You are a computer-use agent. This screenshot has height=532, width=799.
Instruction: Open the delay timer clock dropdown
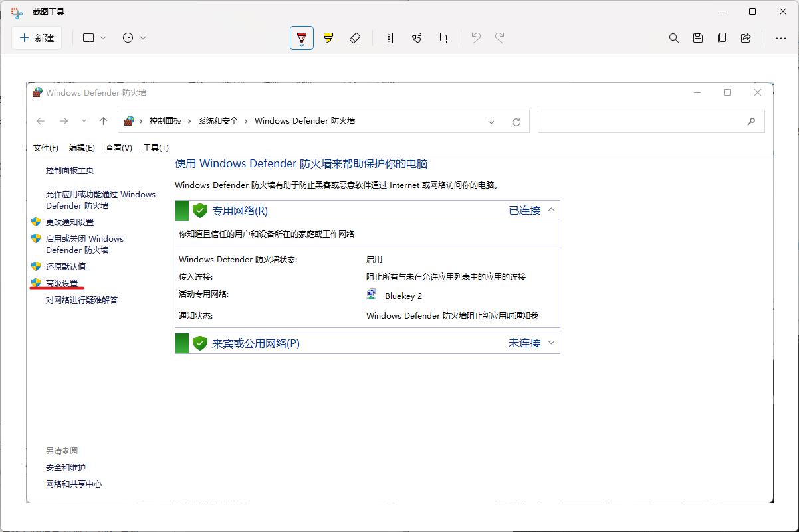134,38
